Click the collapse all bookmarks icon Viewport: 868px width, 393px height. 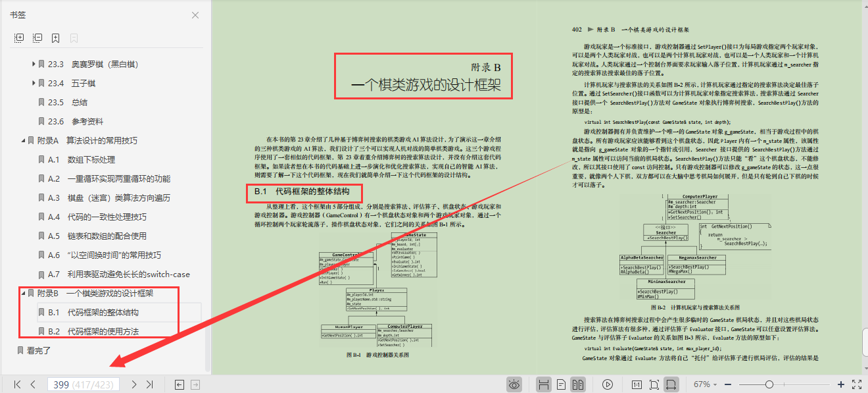click(37, 38)
